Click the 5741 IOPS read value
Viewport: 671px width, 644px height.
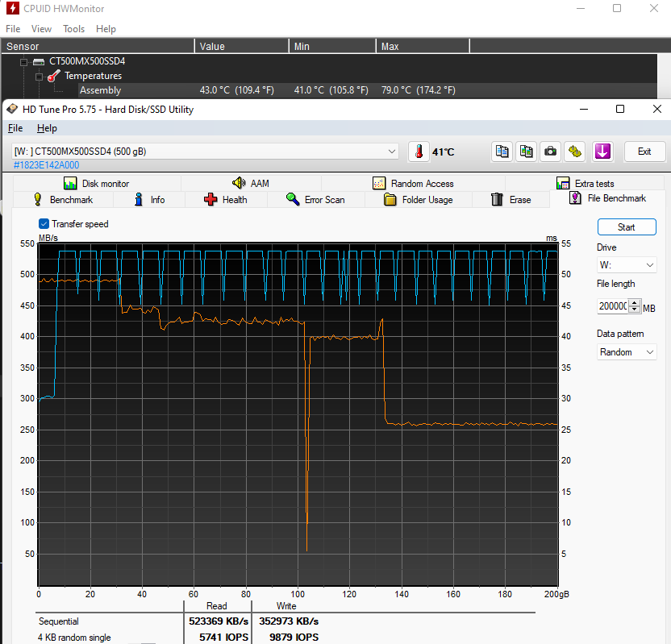pyautogui.click(x=223, y=638)
